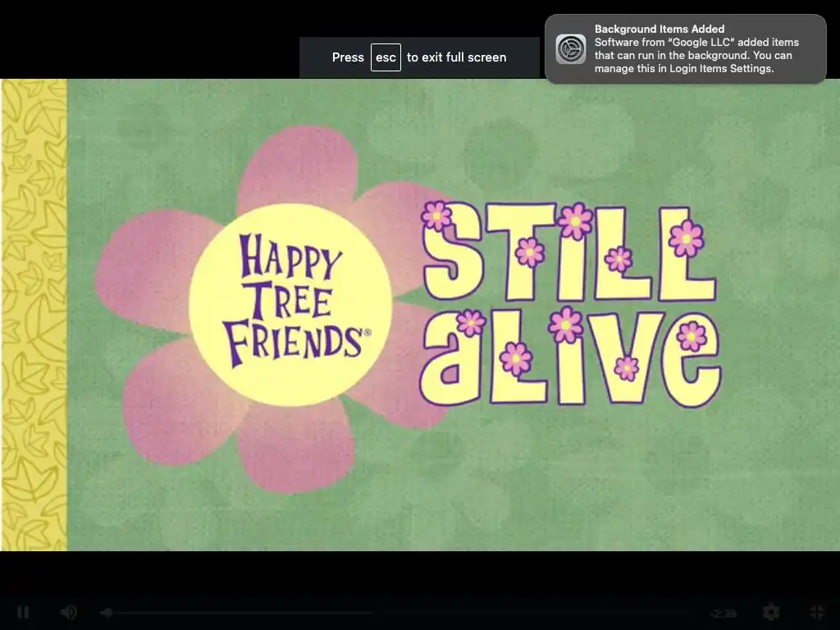840x630 pixels.
Task: Open the Background Items Added notification
Action: [685, 48]
